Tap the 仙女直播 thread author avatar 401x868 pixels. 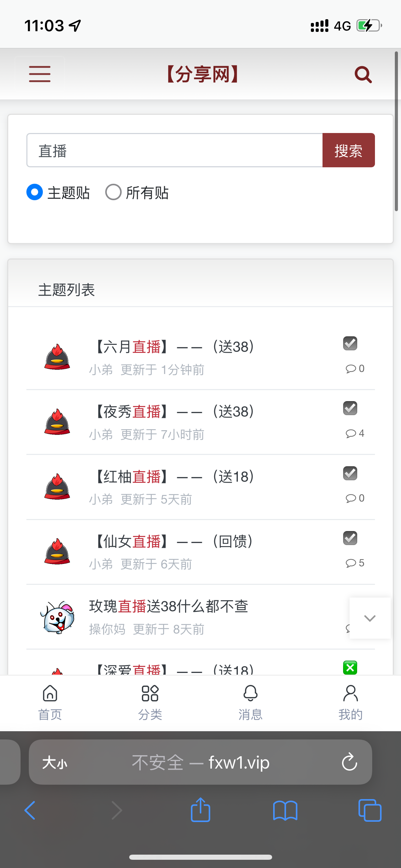[57, 551]
